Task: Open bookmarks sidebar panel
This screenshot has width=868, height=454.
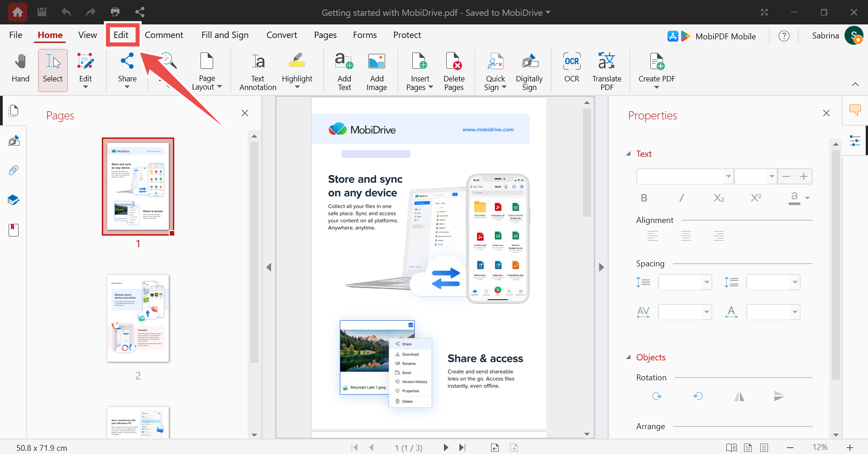Action: click(x=14, y=230)
